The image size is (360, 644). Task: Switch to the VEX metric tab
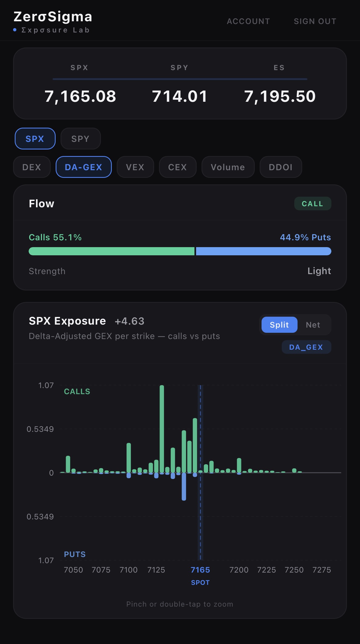coord(135,167)
